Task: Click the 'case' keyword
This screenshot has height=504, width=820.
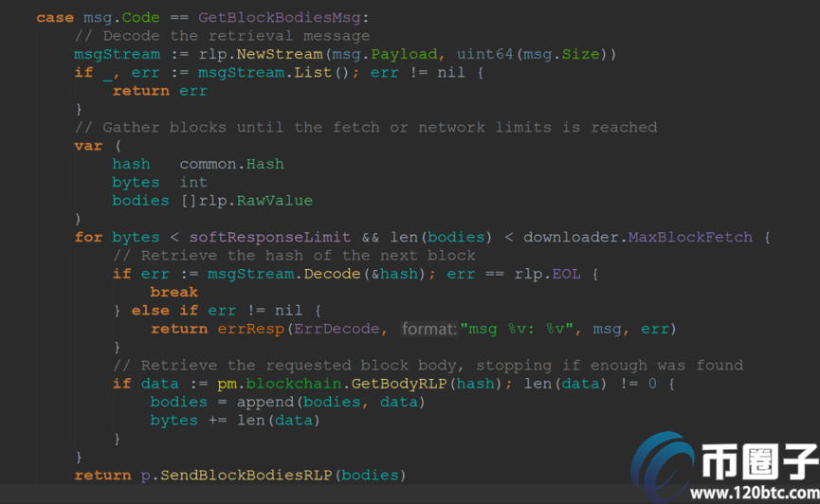Action: pyautogui.click(x=55, y=18)
